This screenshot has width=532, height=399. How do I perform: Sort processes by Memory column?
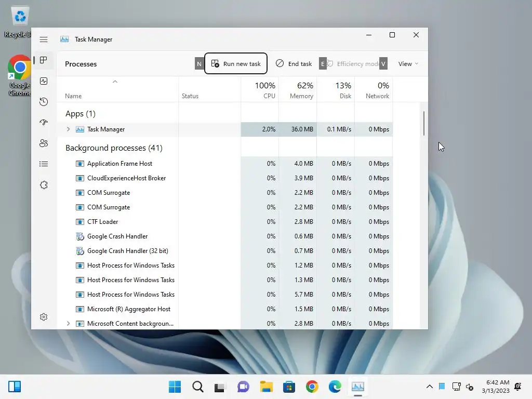298,90
